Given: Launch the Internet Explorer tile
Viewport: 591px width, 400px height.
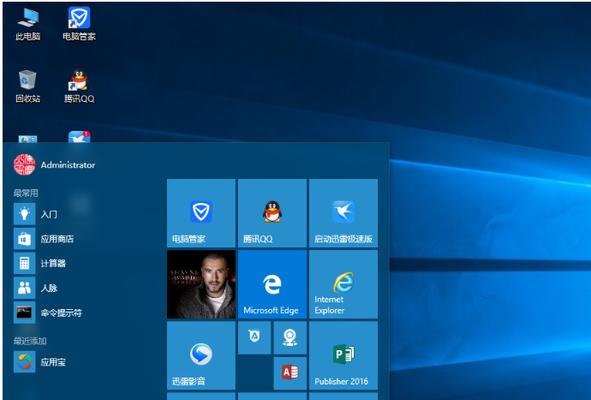Looking at the screenshot, I should point(343,284).
